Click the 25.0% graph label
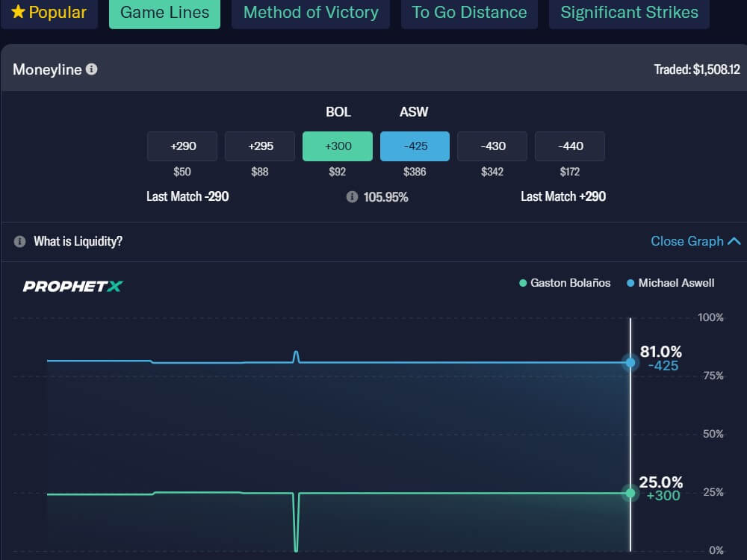Screen dimensions: 747x560 coord(661,482)
